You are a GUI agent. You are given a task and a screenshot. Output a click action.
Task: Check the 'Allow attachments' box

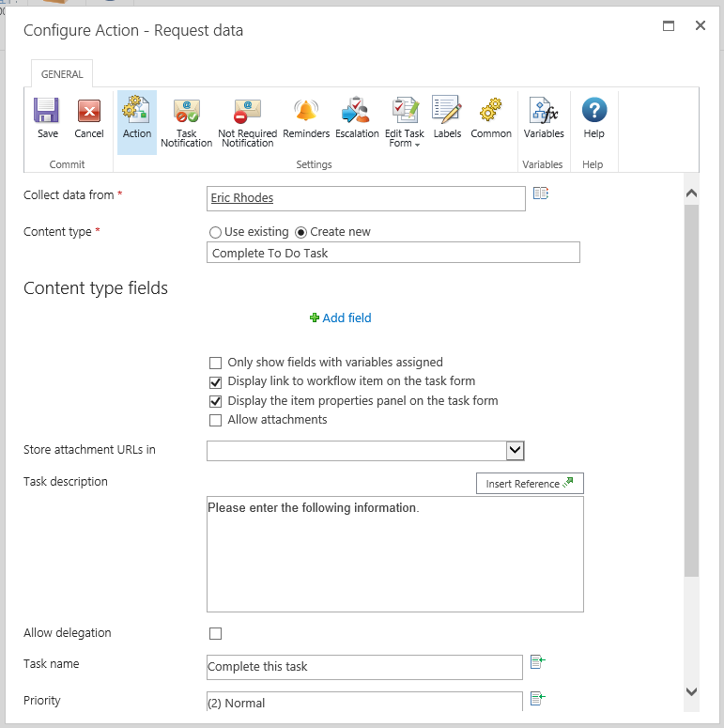click(x=216, y=420)
